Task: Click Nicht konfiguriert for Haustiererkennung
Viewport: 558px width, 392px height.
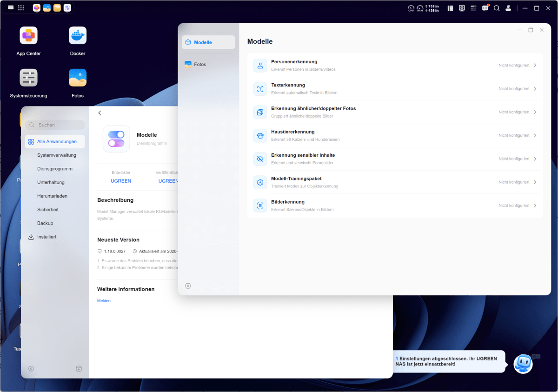Action: pyautogui.click(x=514, y=136)
